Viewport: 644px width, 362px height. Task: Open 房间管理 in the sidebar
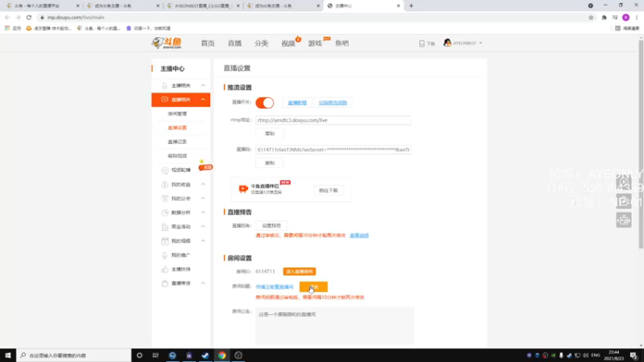(177, 113)
